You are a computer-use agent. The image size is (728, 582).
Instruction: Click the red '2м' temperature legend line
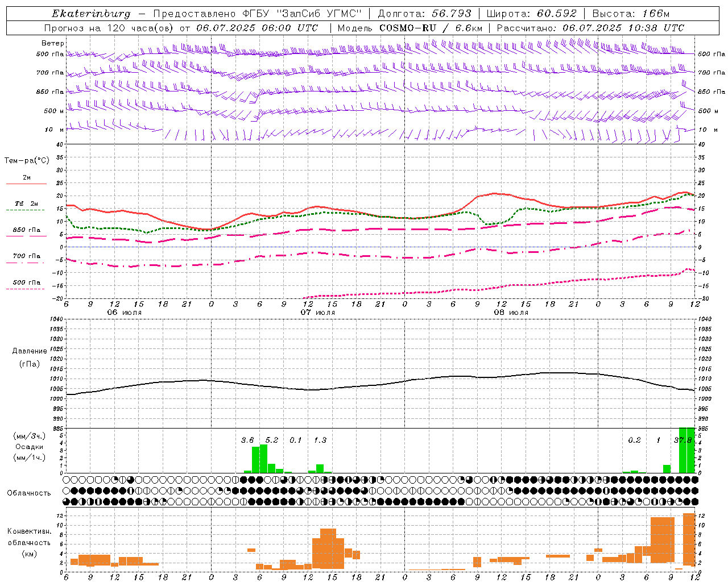26,184
